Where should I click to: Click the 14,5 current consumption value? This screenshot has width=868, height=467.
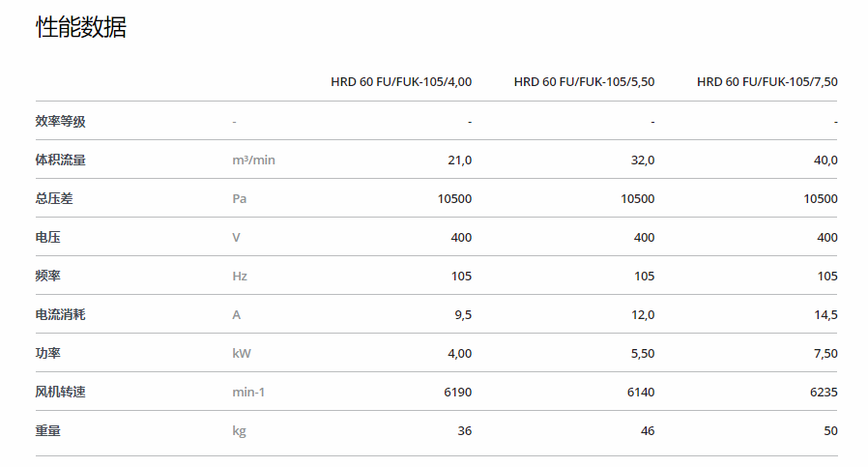(825, 315)
